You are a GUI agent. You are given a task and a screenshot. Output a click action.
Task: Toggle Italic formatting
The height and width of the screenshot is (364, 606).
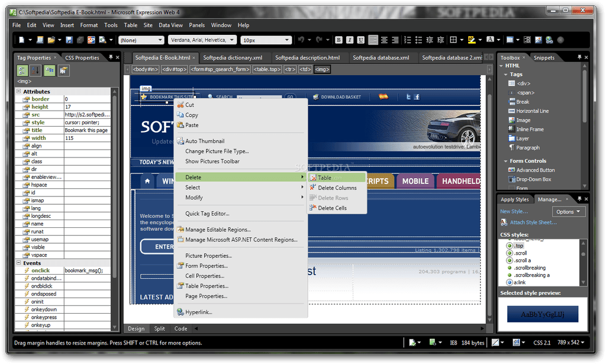coord(350,40)
